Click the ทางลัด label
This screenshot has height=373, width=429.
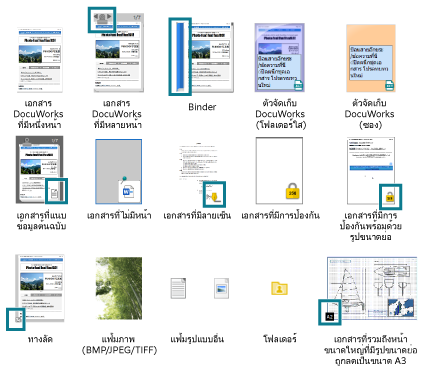[40, 339]
